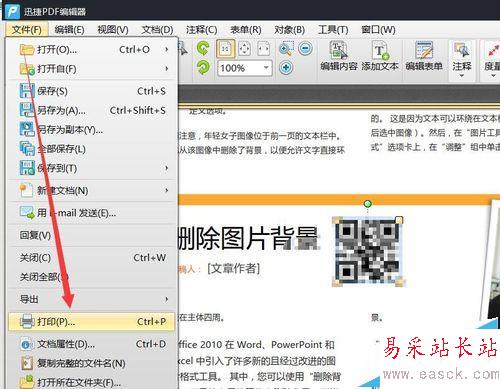Expand the 导出 submenu arrow
This screenshot has width=500, height=389.
166,299
